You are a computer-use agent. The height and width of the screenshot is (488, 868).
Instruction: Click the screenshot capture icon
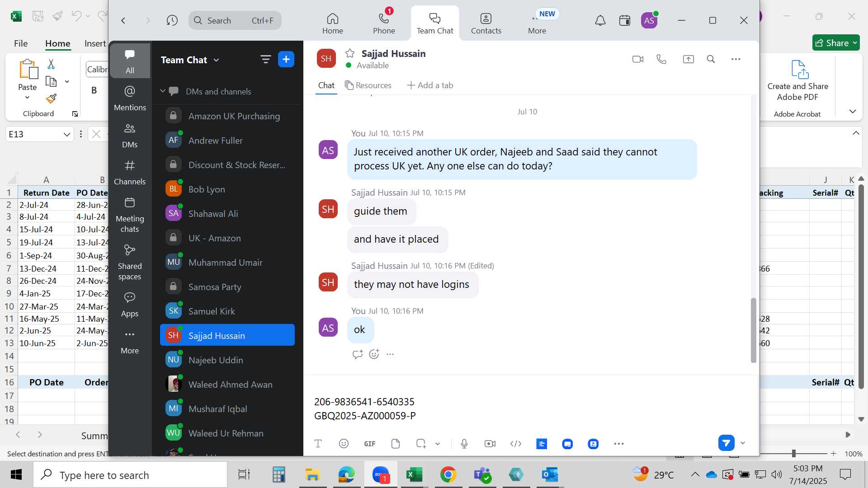[x=421, y=444]
